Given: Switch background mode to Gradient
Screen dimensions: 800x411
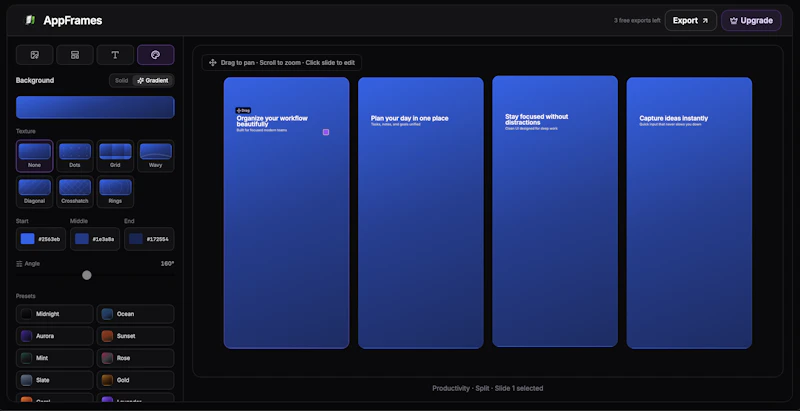Looking at the screenshot, I should click(x=153, y=81).
